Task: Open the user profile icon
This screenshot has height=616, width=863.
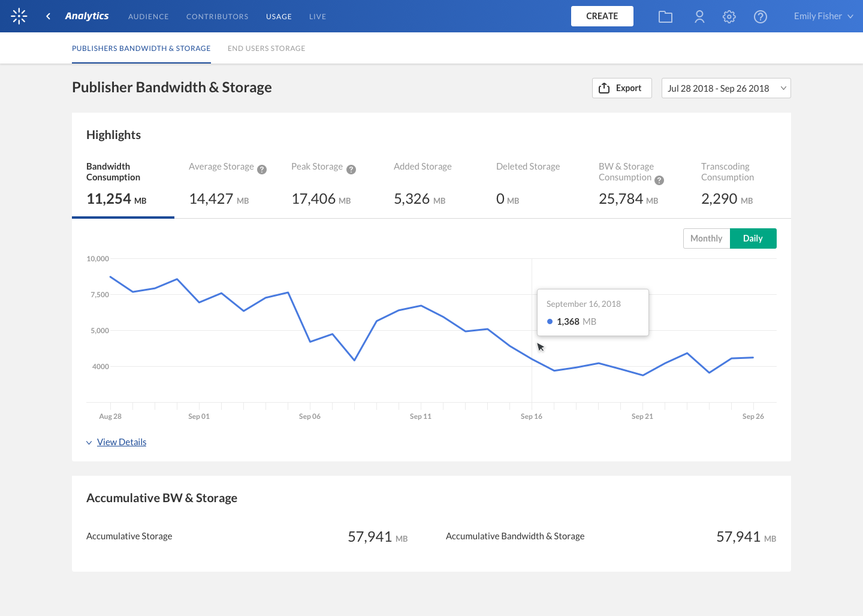Action: coord(699,17)
